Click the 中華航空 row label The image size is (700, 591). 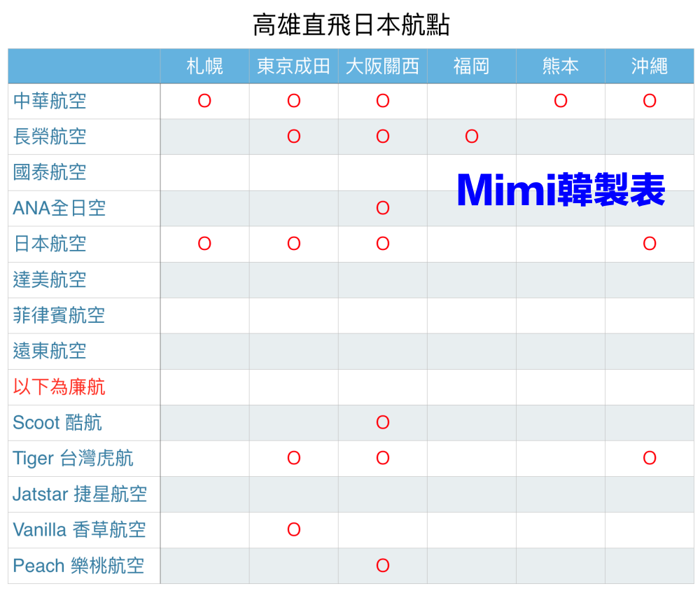[x=50, y=101]
